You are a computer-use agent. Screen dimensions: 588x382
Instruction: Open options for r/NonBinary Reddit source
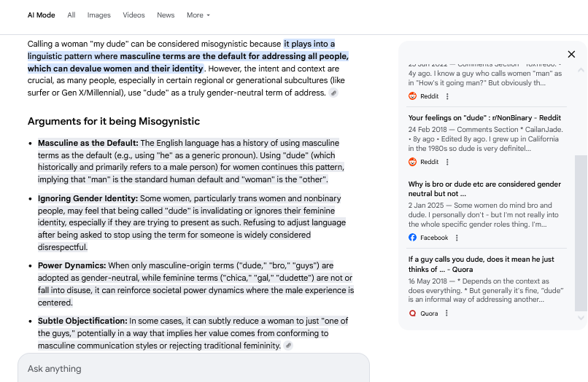point(447,162)
